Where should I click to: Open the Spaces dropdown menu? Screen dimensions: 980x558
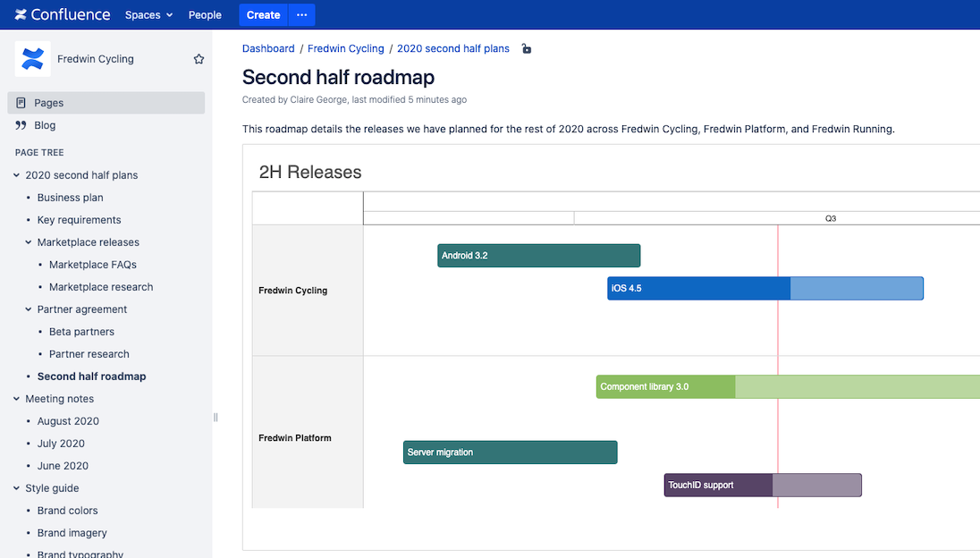148,14
